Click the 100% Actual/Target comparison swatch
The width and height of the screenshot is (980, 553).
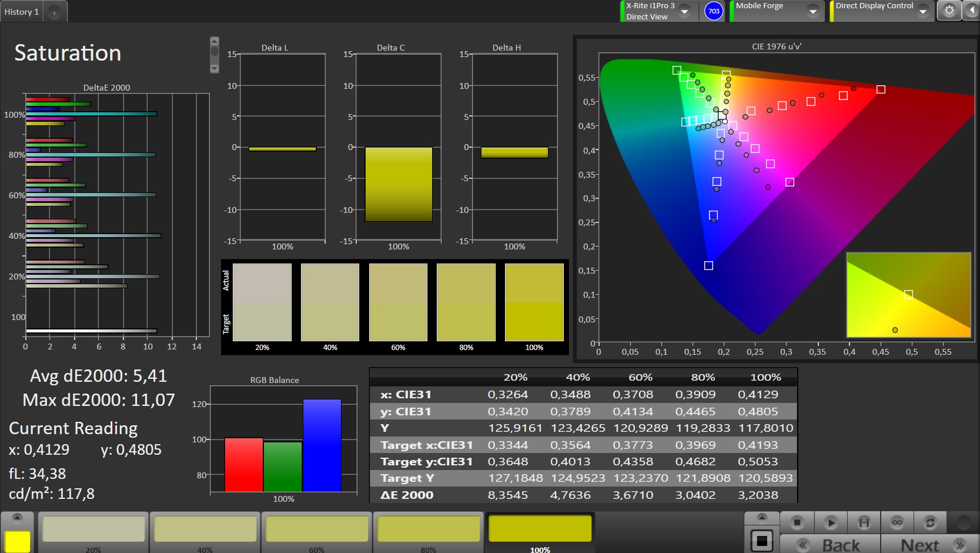coord(534,302)
